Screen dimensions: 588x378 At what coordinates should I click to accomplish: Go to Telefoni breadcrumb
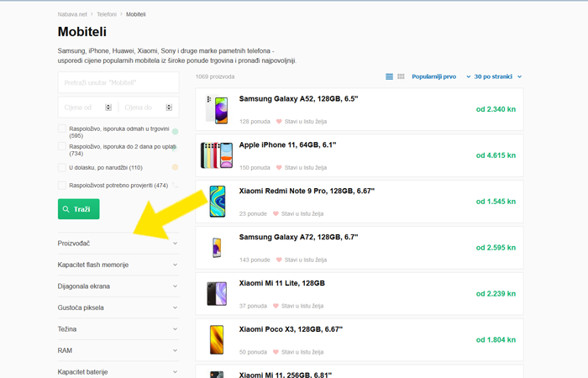pos(107,14)
